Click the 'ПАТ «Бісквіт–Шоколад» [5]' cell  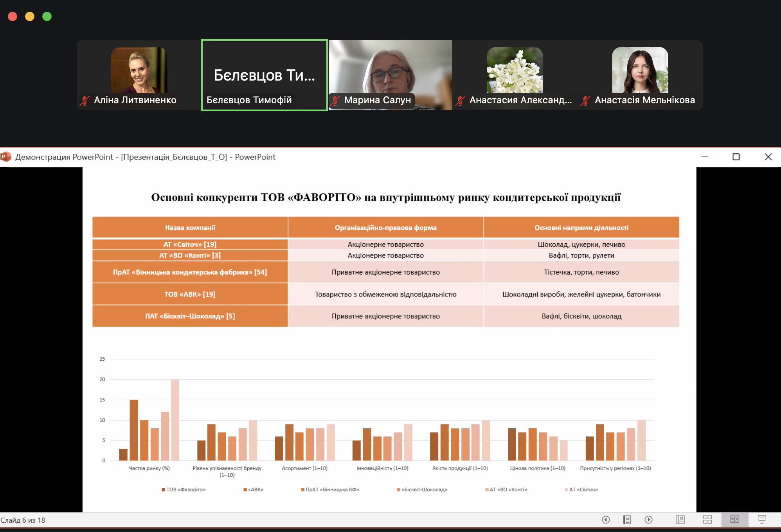click(x=190, y=316)
